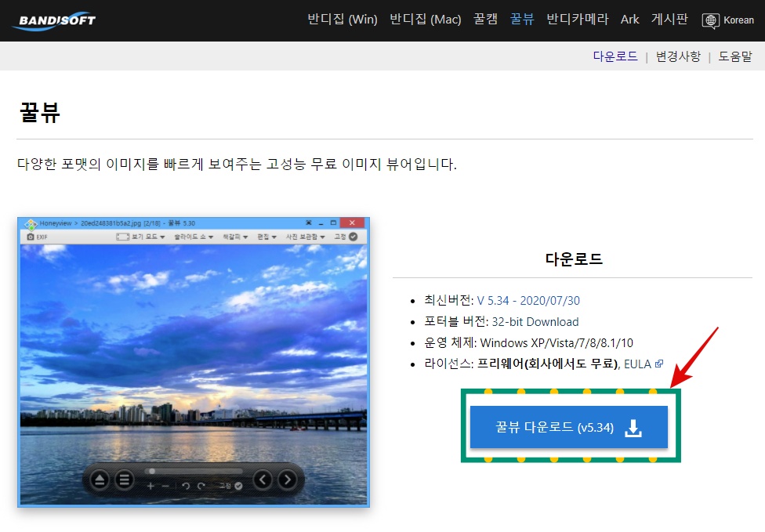Expand 책갈피 dropdown in Honeyview preview
The width and height of the screenshot is (765, 532).
235,237
